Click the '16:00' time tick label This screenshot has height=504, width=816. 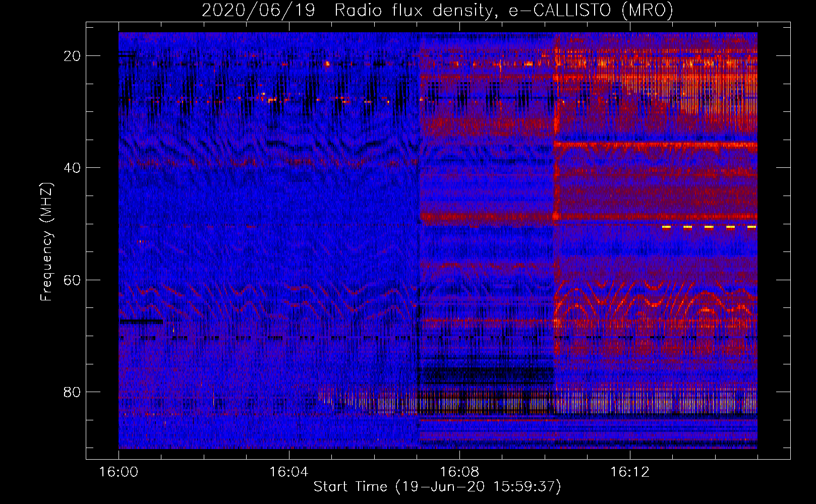(119, 472)
